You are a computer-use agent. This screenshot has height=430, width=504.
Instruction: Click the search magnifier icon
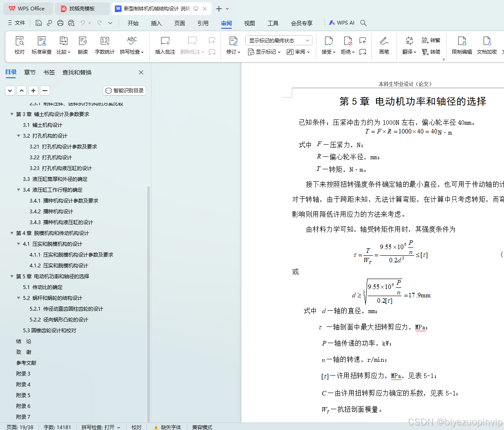363,23
